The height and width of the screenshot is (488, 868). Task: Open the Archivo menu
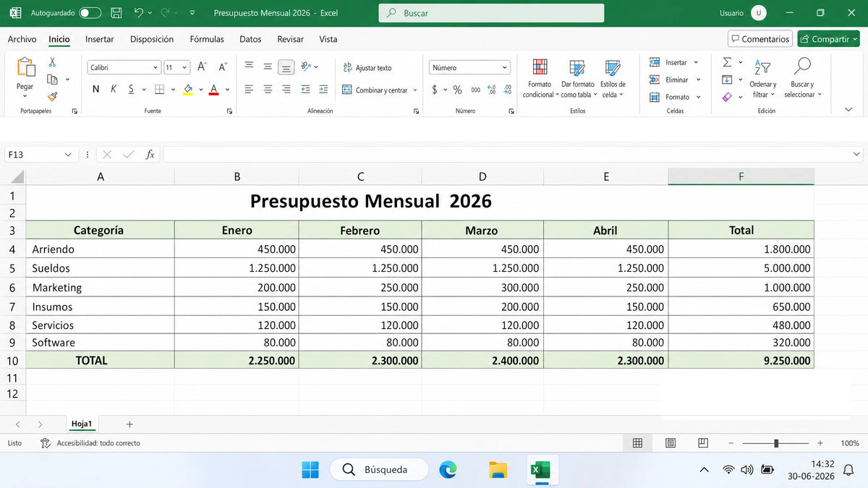pos(22,39)
